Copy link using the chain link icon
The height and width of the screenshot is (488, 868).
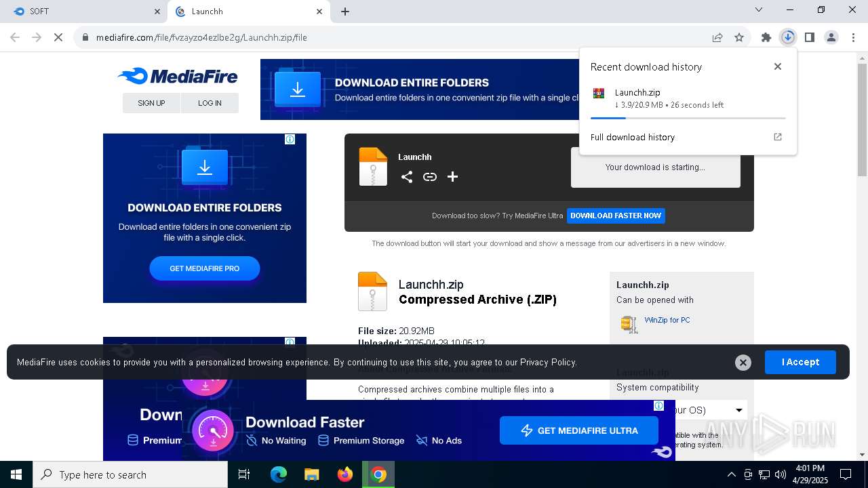click(430, 177)
